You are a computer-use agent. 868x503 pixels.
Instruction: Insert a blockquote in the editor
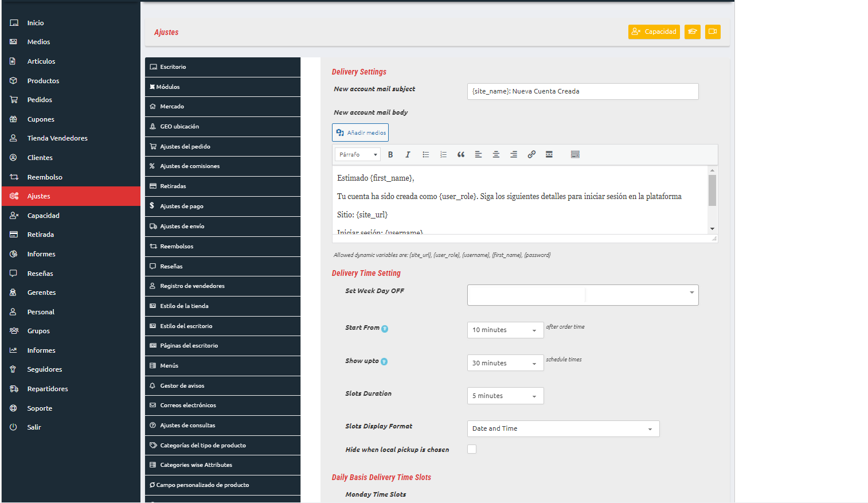[x=460, y=155]
